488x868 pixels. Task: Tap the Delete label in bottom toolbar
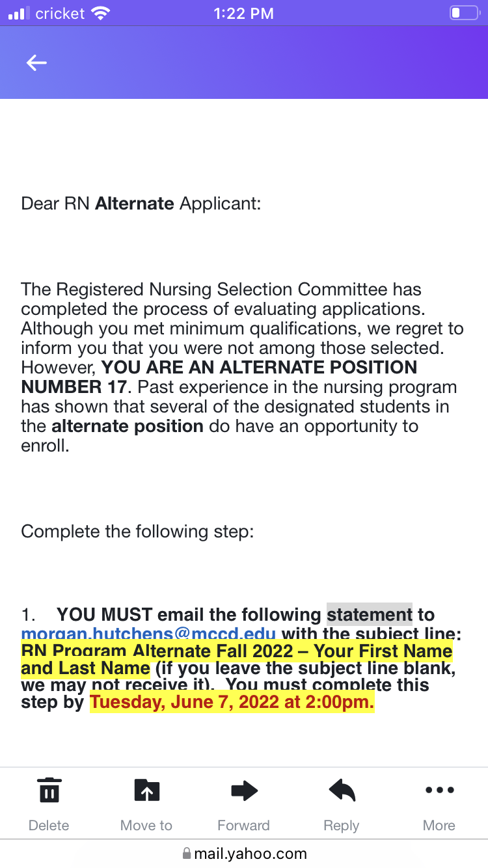coord(49,825)
